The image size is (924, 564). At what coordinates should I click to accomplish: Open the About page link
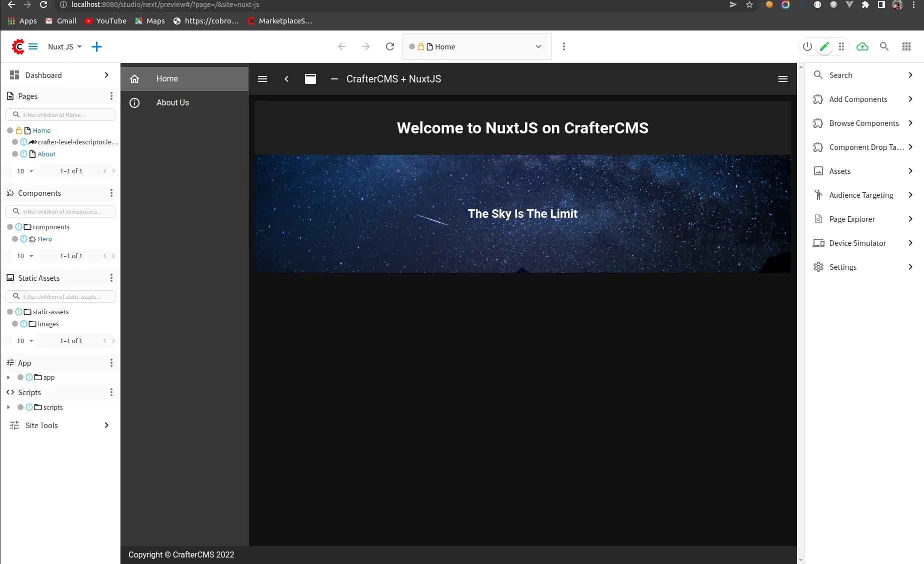(46, 154)
